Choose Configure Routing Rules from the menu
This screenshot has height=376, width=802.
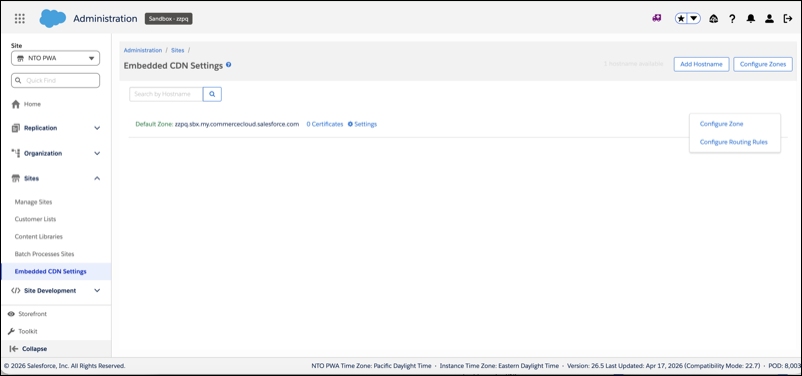click(733, 142)
